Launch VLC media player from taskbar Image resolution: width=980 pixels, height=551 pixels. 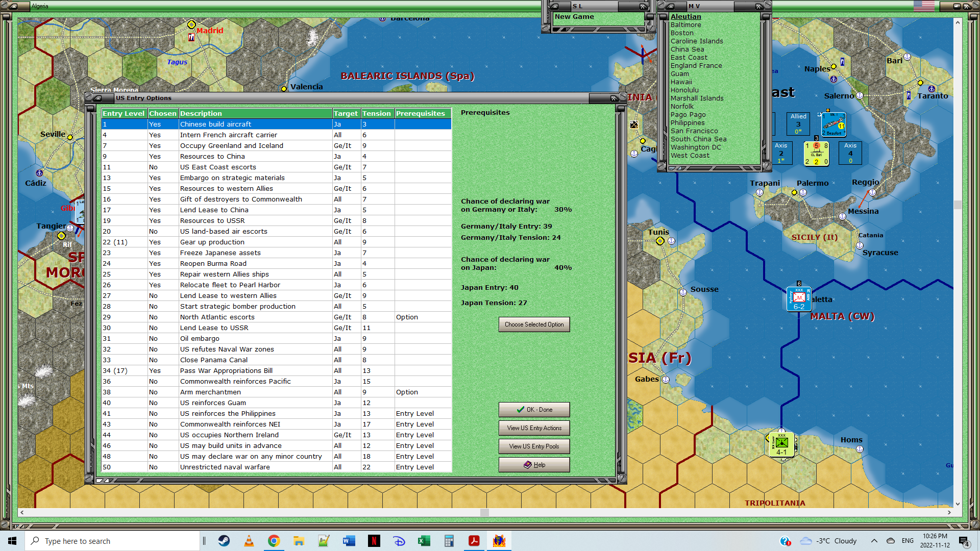[249, 541]
